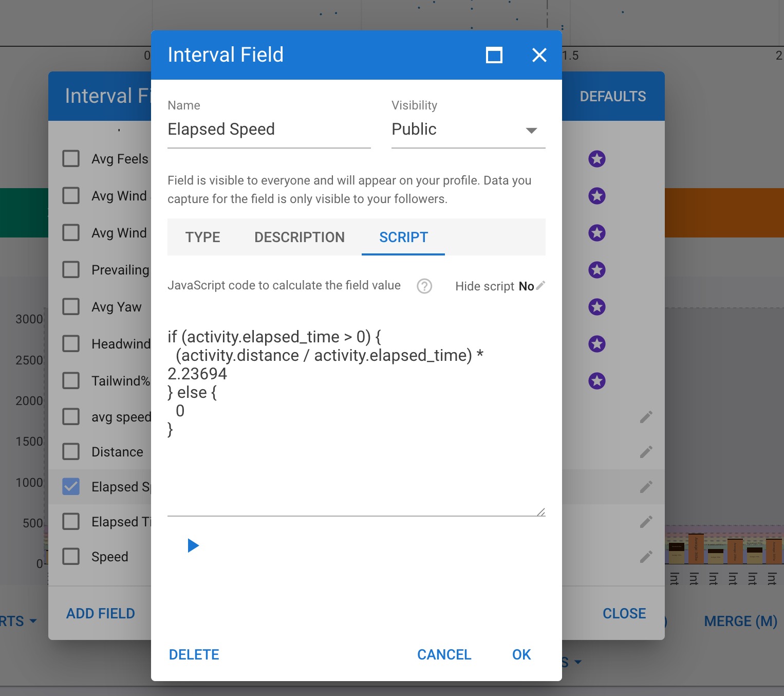Click the star icon on Tailwind% row
Image resolution: width=784 pixels, height=696 pixels.
click(x=596, y=381)
